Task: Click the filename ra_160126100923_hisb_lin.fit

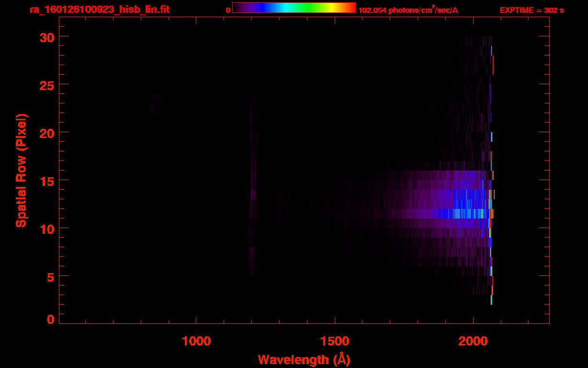Action: pyautogui.click(x=99, y=10)
